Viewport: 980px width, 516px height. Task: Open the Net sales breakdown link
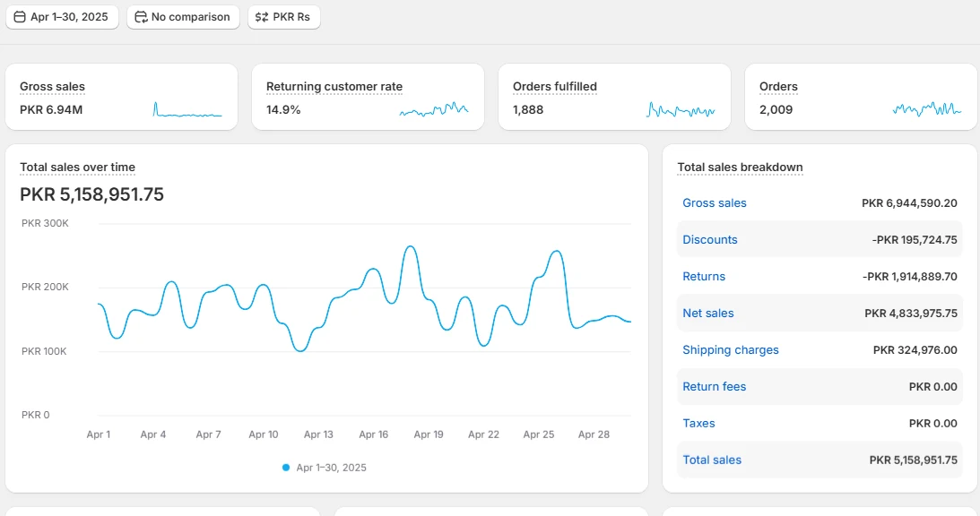tap(708, 314)
